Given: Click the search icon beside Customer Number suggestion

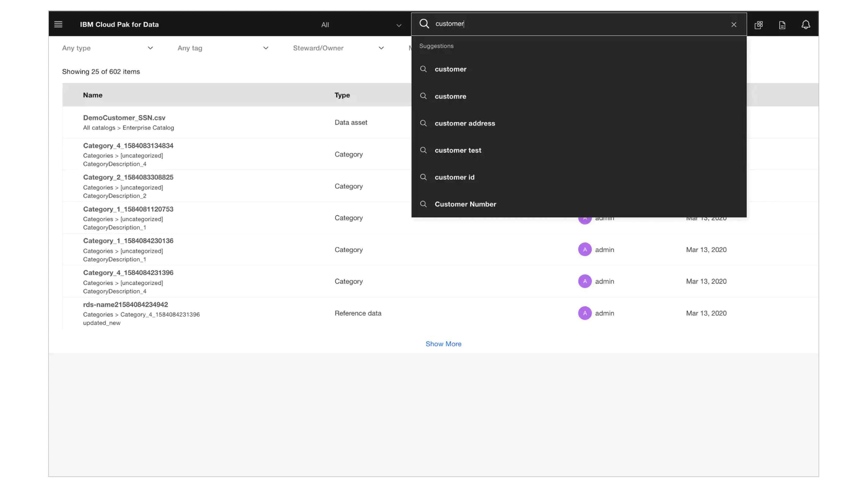Looking at the screenshot, I should tap(424, 204).
